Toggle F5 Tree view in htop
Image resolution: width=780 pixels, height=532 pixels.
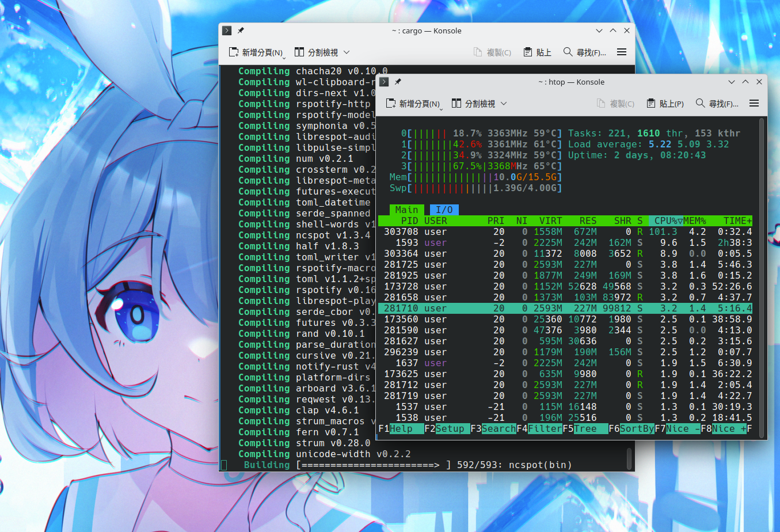click(x=585, y=428)
